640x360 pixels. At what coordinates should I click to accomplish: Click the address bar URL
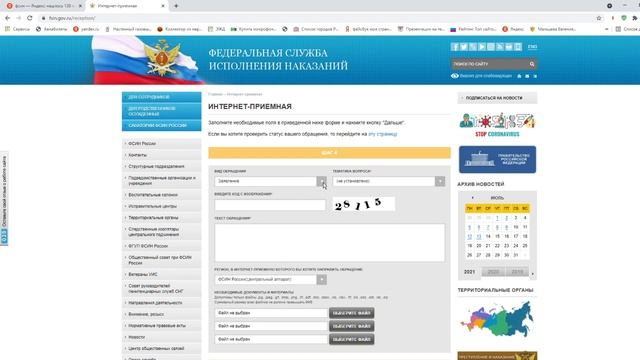[x=72, y=18]
